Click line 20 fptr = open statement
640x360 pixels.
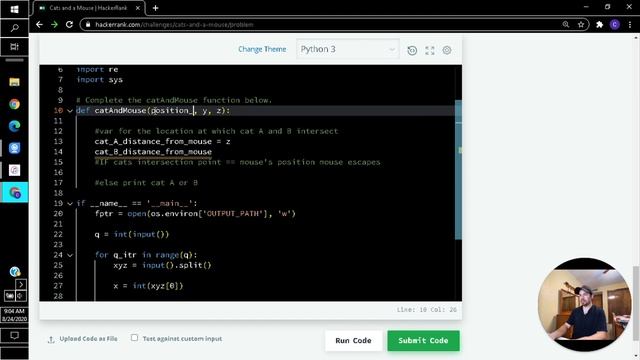(195, 213)
